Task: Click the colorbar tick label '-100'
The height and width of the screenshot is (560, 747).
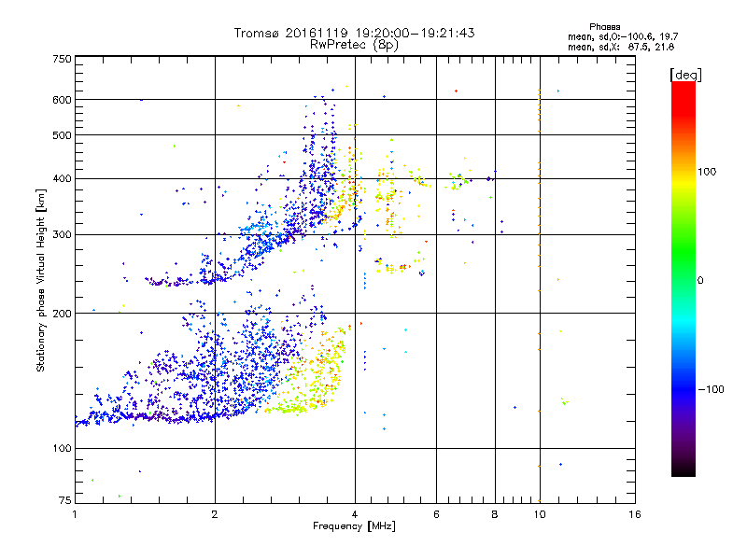Action: tap(711, 389)
